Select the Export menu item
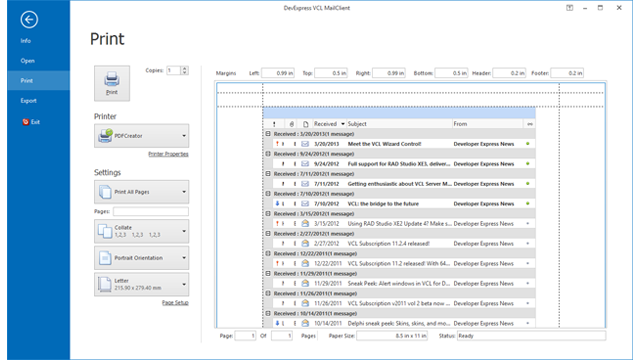This screenshot has width=640, height=360. [29, 100]
